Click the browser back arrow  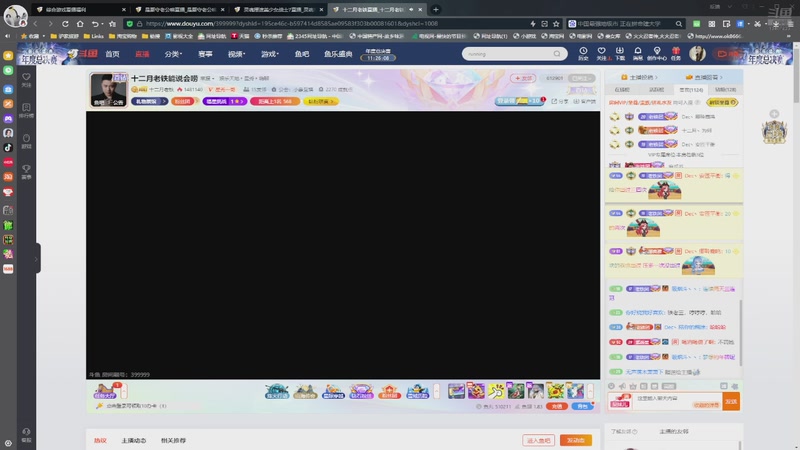click(36, 23)
